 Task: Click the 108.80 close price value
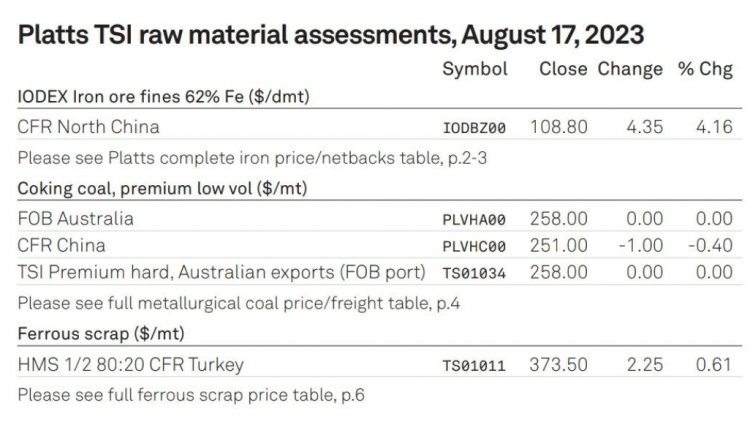pos(559,127)
